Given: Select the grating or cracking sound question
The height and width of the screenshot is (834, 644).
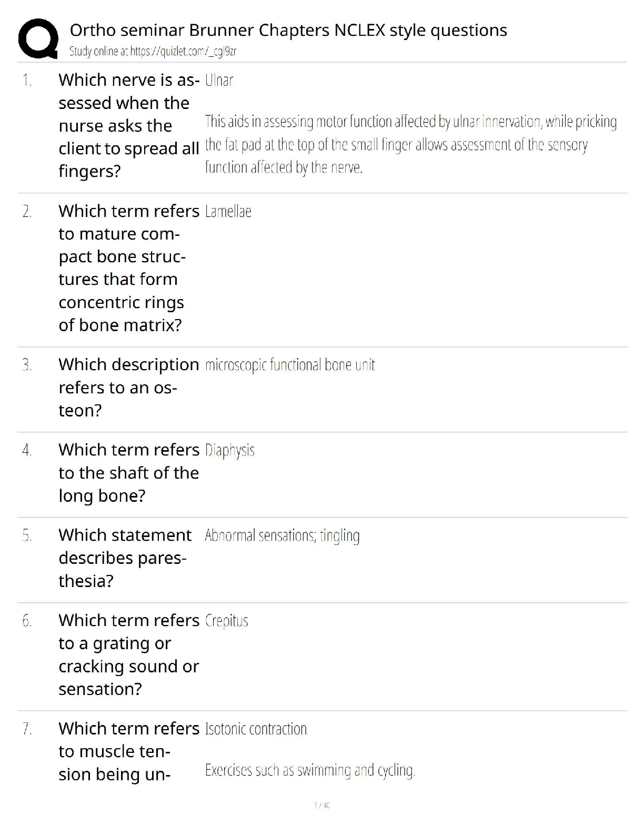Looking at the screenshot, I should 128,654.
